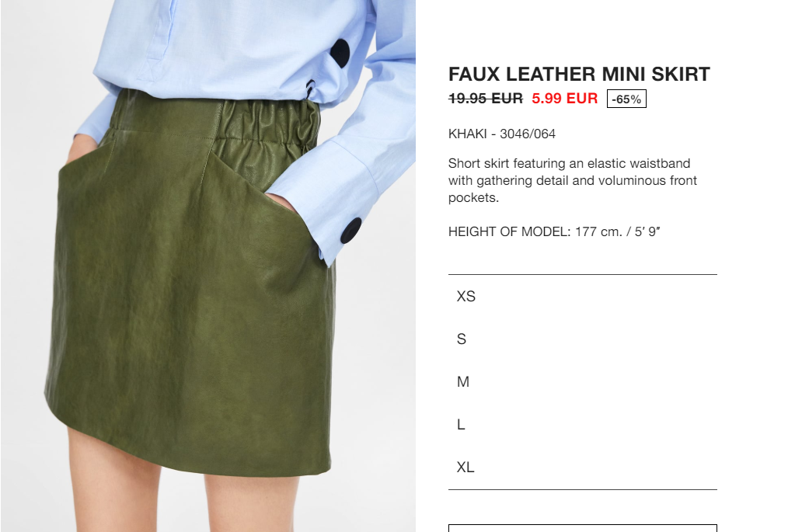Screen dimensions: 795x532
Task: Choose size XL
Action: click(583, 467)
